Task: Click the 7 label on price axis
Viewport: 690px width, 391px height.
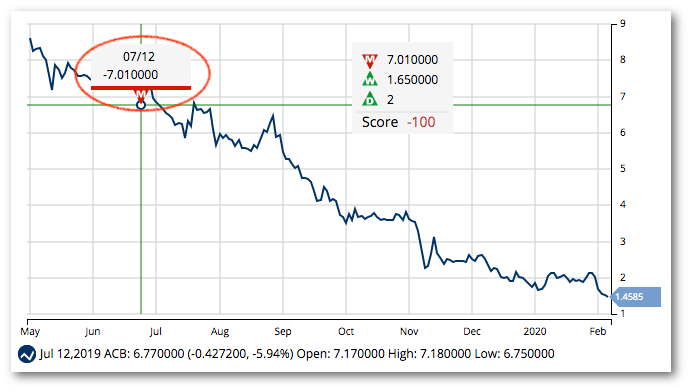Action: coord(623,96)
